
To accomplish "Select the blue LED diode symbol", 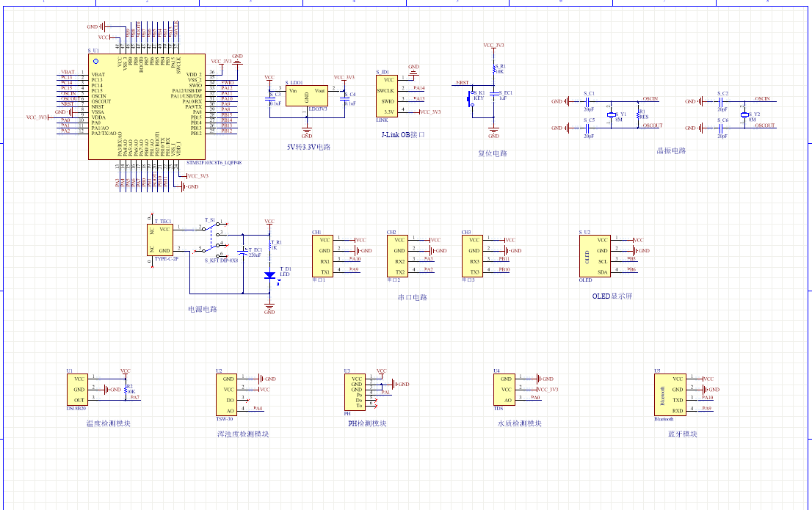I will click(270, 274).
